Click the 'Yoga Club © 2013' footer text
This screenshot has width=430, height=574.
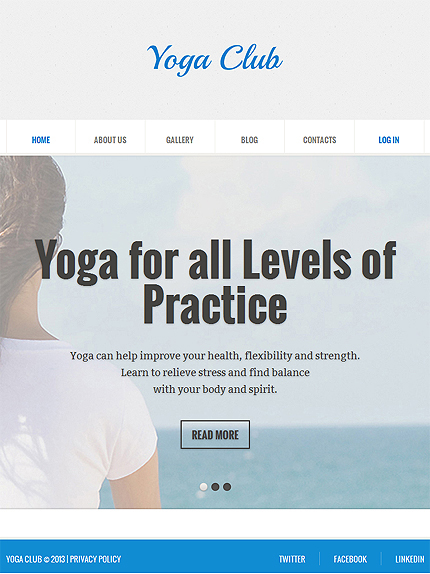pos(35,559)
